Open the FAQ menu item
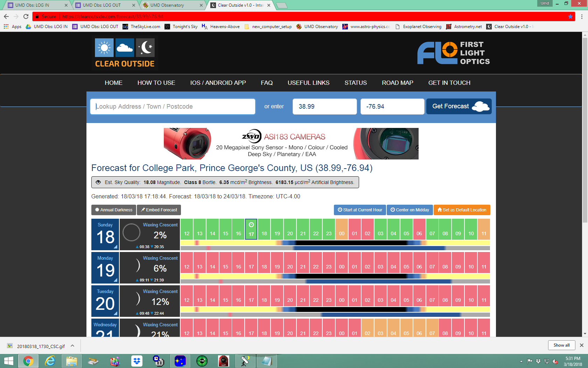This screenshot has width=588, height=368. (266, 83)
